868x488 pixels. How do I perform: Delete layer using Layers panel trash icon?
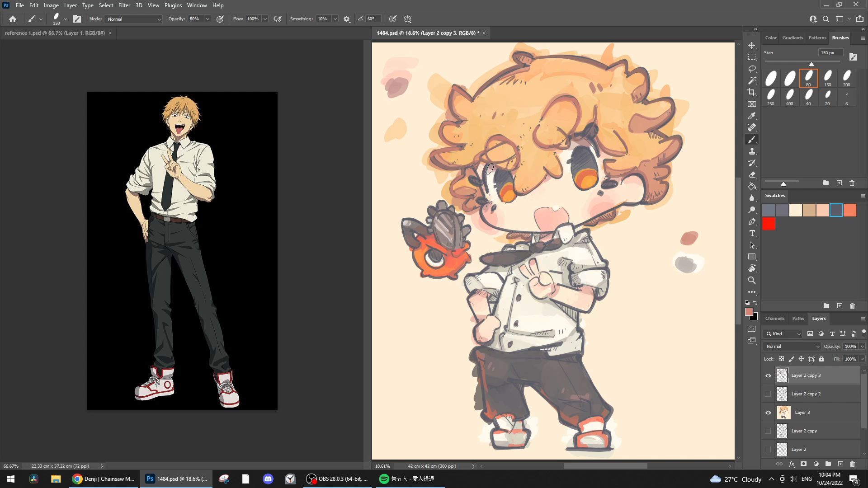point(852,464)
